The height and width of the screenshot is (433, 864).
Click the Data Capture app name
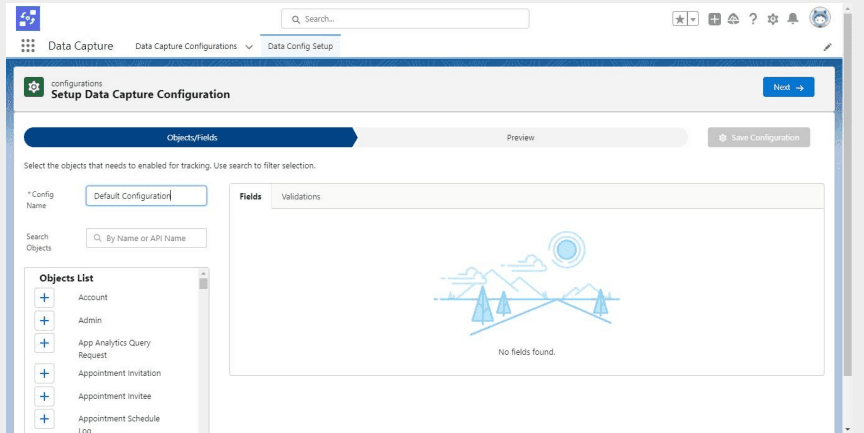[x=80, y=46]
